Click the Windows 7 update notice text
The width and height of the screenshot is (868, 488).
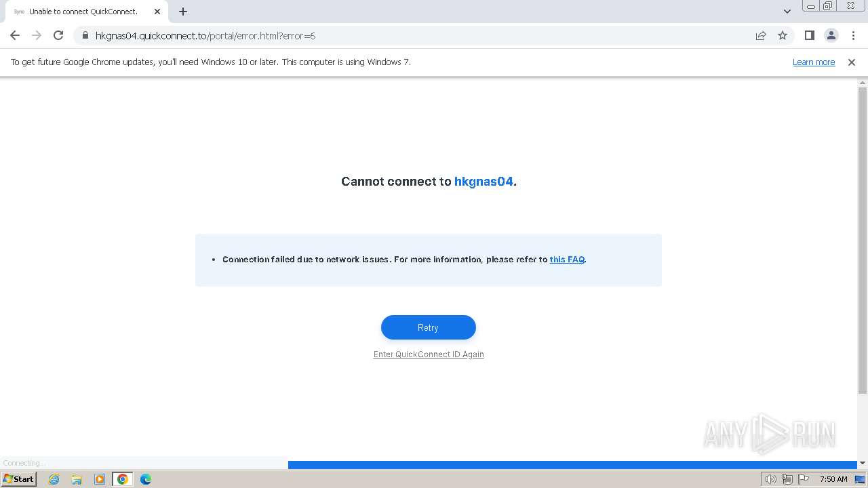pos(210,62)
